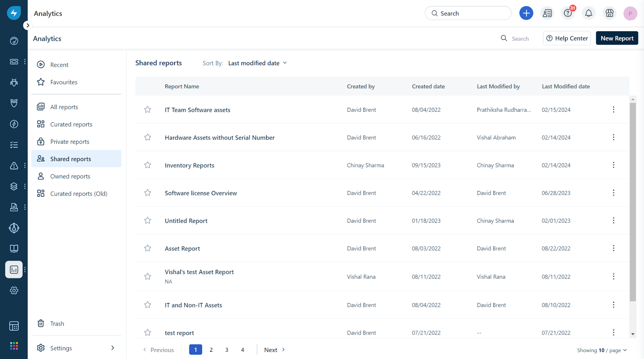Screen dimensions: 644x359
Task: Open the lifebuoy person icon in left rail
Action: 14,228
